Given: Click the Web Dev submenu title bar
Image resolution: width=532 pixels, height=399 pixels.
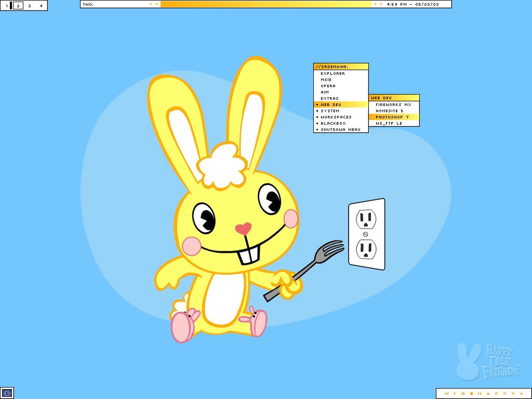Looking at the screenshot, I should 394,98.
